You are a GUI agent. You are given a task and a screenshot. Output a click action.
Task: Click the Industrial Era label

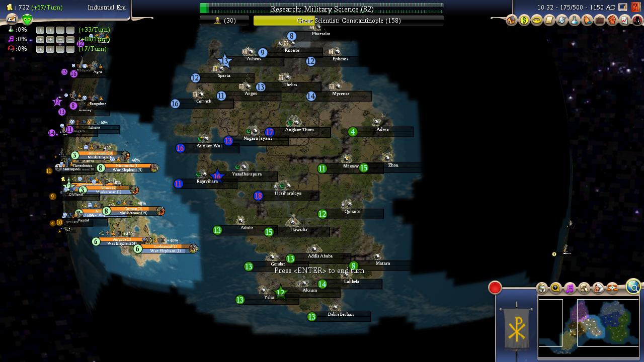107,8
